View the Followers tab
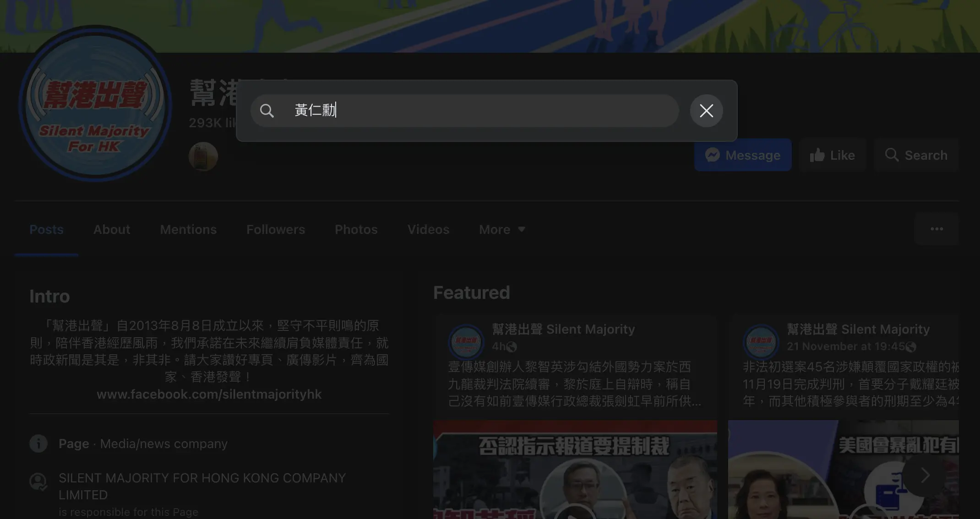Screen dimensions: 980x519 276,229
